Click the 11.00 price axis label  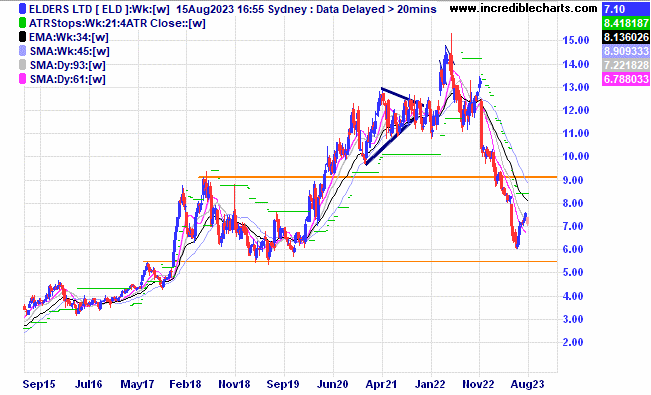pos(576,133)
